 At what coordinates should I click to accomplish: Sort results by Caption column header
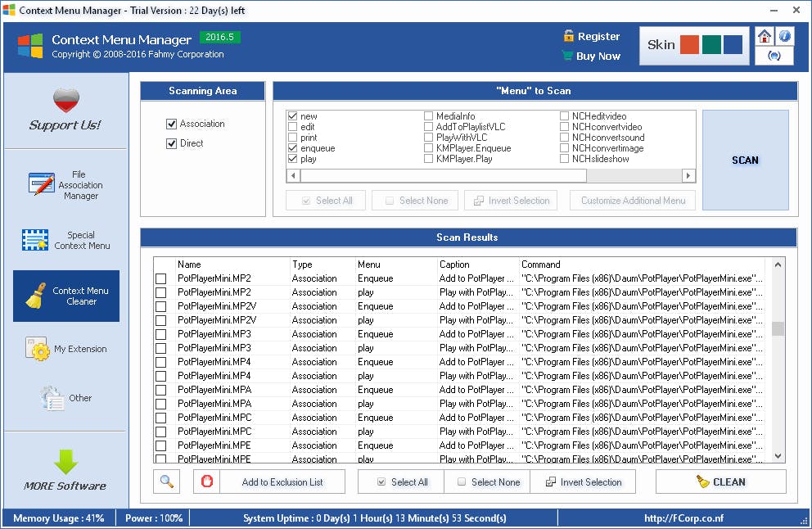click(x=478, y=264)
